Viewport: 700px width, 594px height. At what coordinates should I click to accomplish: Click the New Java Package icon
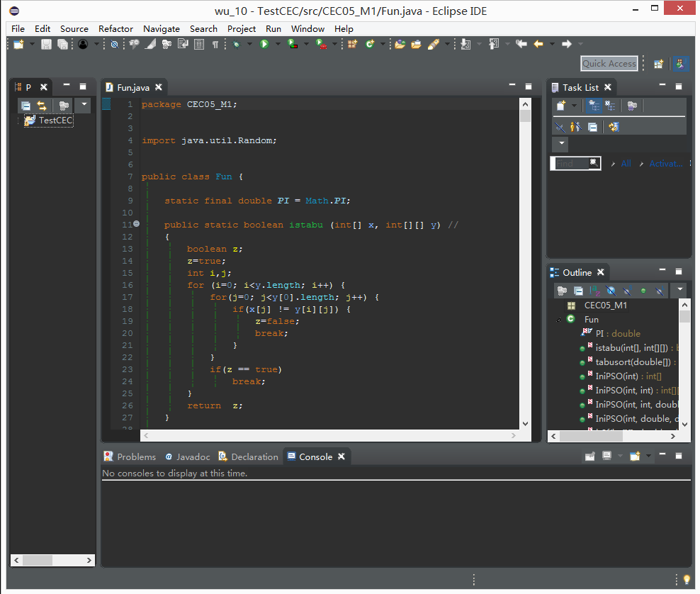pos(353,44)
